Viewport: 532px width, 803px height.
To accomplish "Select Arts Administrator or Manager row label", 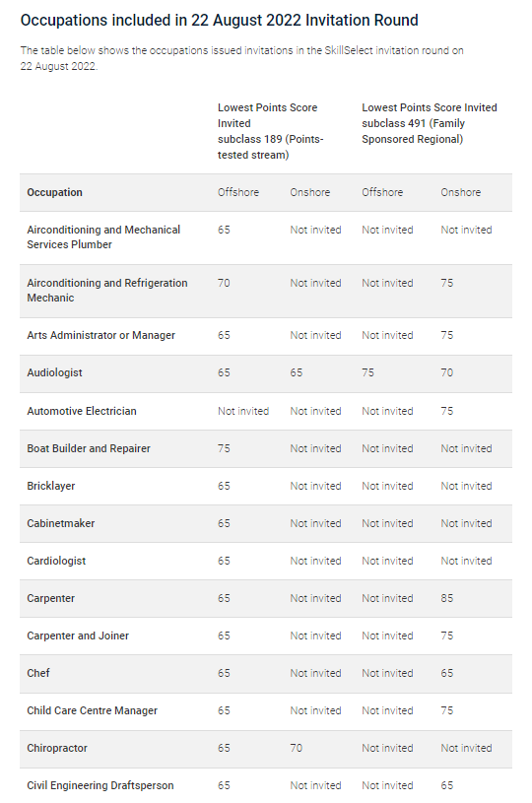I will 100,335.
